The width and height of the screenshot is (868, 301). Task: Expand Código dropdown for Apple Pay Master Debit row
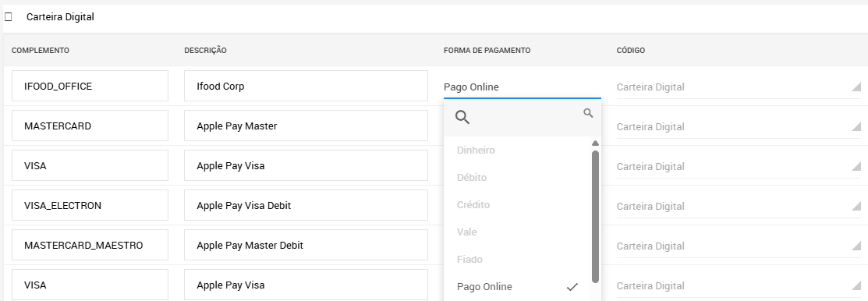pos(739,246)
